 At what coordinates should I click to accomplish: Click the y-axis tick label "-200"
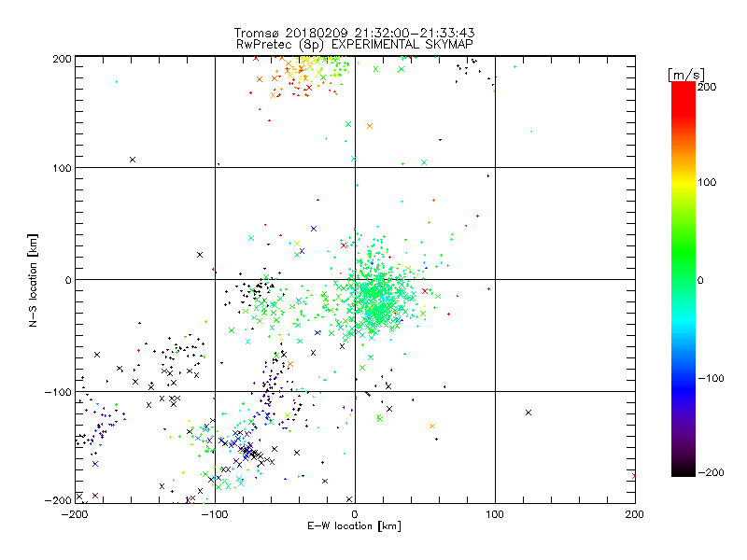58,500
